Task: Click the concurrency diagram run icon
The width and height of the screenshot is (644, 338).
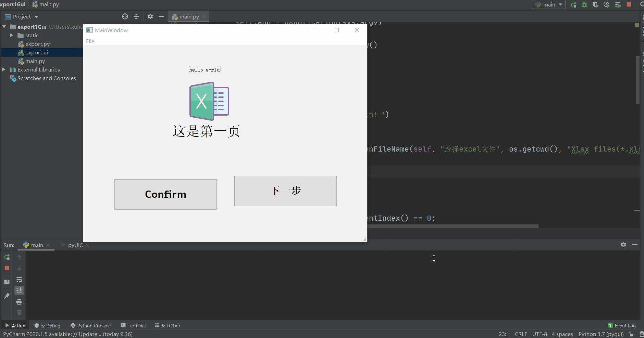Action: tap(618, 5)
